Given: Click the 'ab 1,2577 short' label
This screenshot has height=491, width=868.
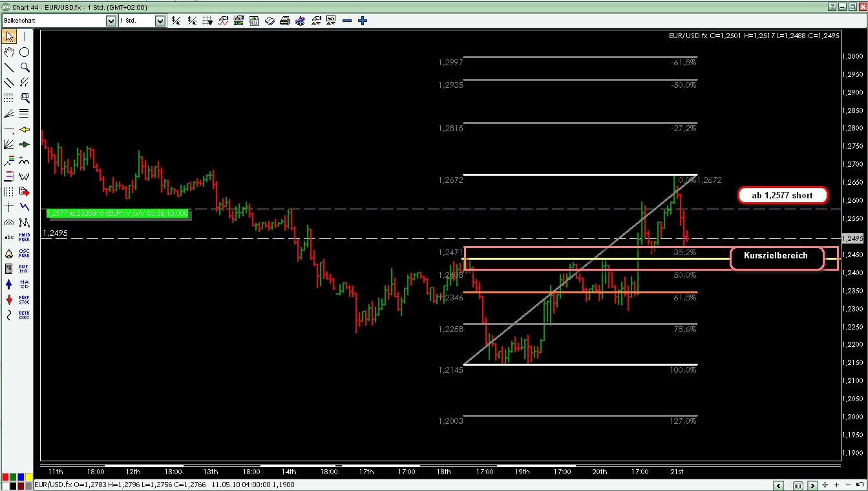Looking at the screenshot, I should click(783, 196).
